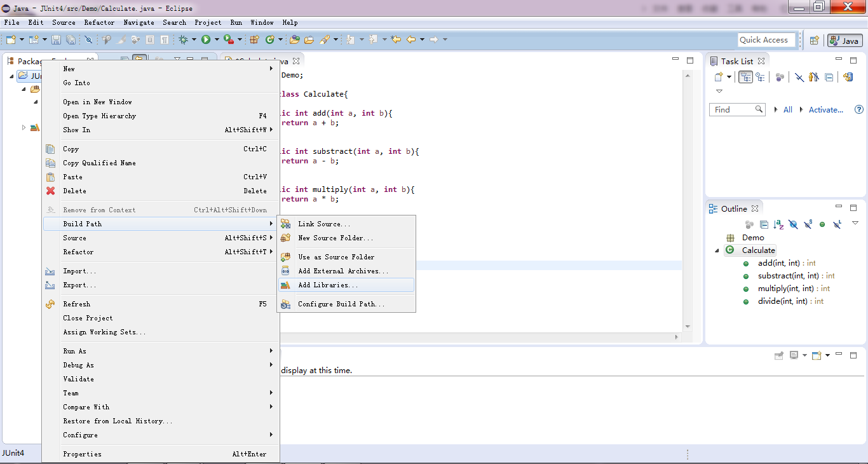Image resolution: width=868 pixels, height=464 pixels.
Task: Click the Open Perspective icon
Action: point(814,40)
